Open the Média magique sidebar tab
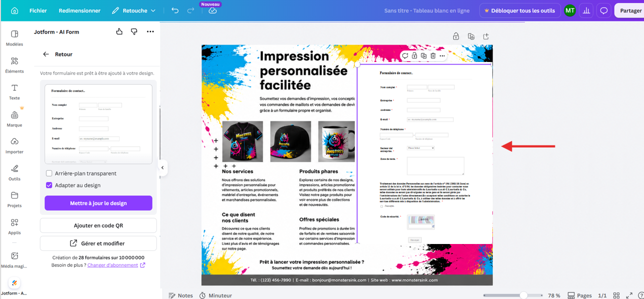Viewport: 644px width, 299px height. tap(15, 260)
